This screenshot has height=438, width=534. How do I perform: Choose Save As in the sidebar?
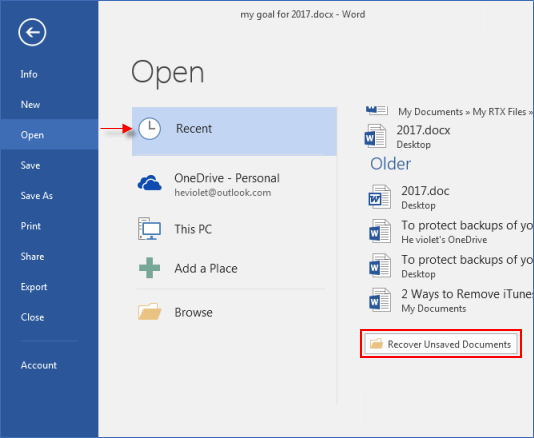pyautogui.click(x=36, y=195)
